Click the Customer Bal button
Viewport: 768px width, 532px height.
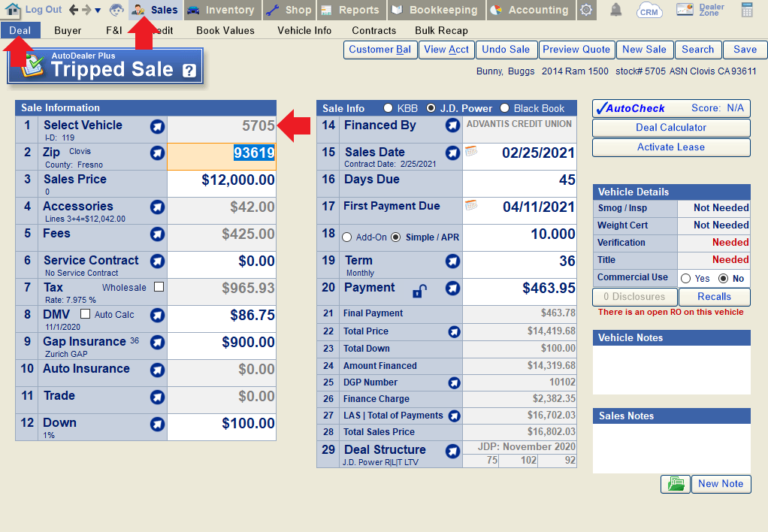click(x=380, y=50)
